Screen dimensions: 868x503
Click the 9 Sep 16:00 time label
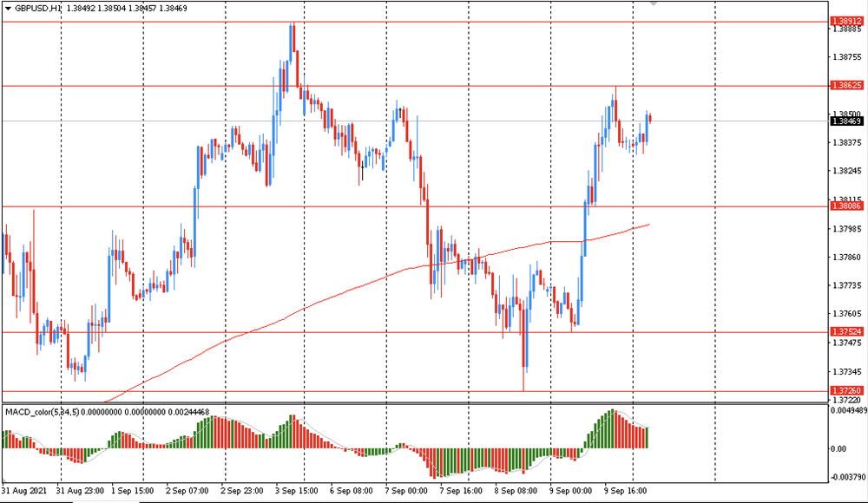pyautogui.click(x=626, y=491)
